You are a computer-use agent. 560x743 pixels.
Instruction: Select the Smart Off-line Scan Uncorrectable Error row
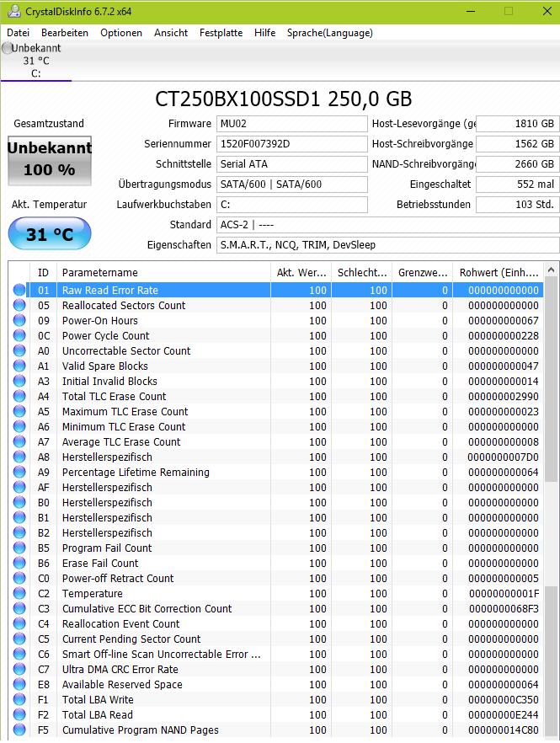pyautogui.click(x=276, y=654)
